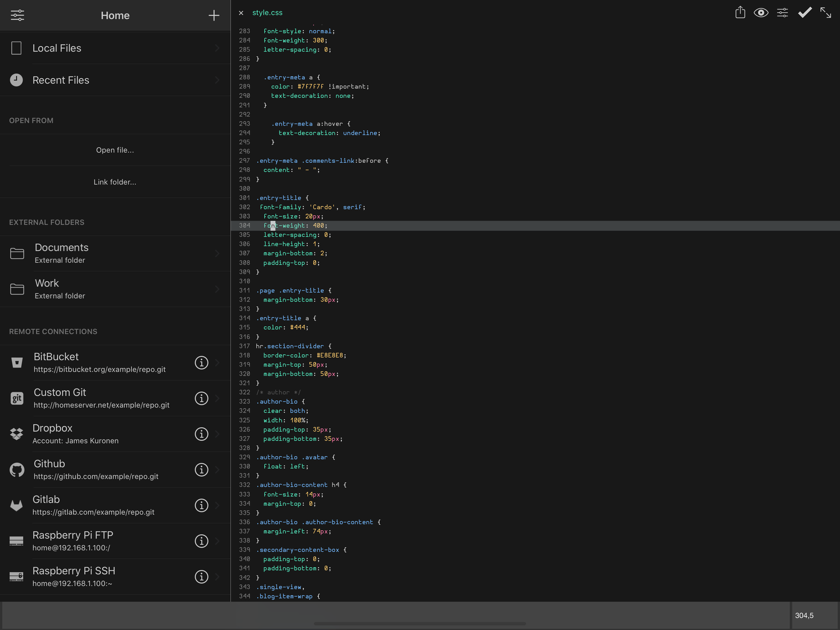
Task: Expand Local Files chevron
Action: click(x=217, y=48)
